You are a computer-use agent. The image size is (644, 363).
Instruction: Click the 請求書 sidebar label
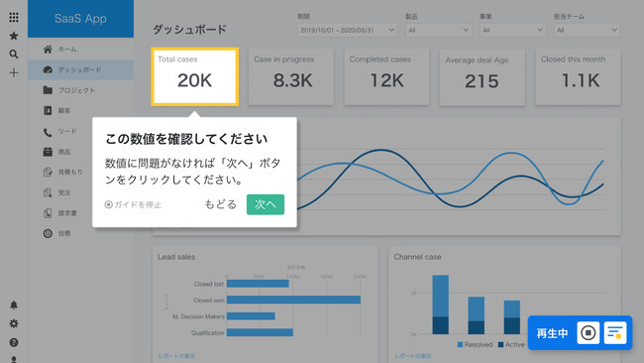(x=67, y=213)
